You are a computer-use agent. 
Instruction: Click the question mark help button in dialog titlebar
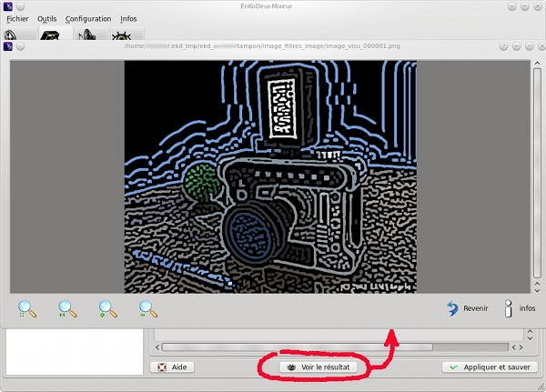(503, 46)
